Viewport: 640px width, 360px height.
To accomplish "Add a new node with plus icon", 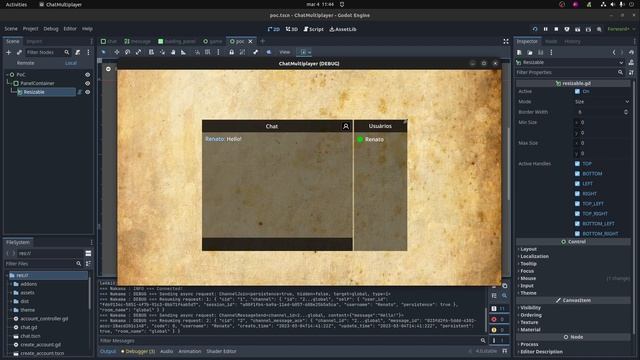I will point(8,52).
